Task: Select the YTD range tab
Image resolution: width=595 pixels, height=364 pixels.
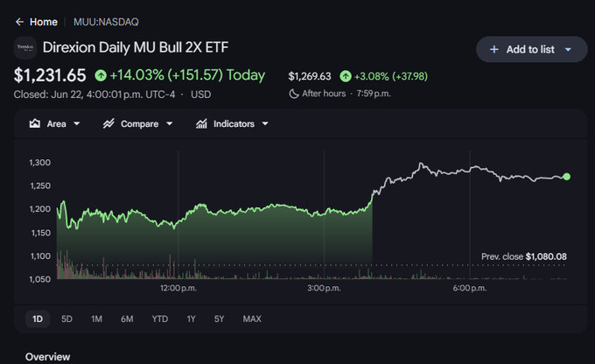Action: pyautogui.click(x=160, y=318)
